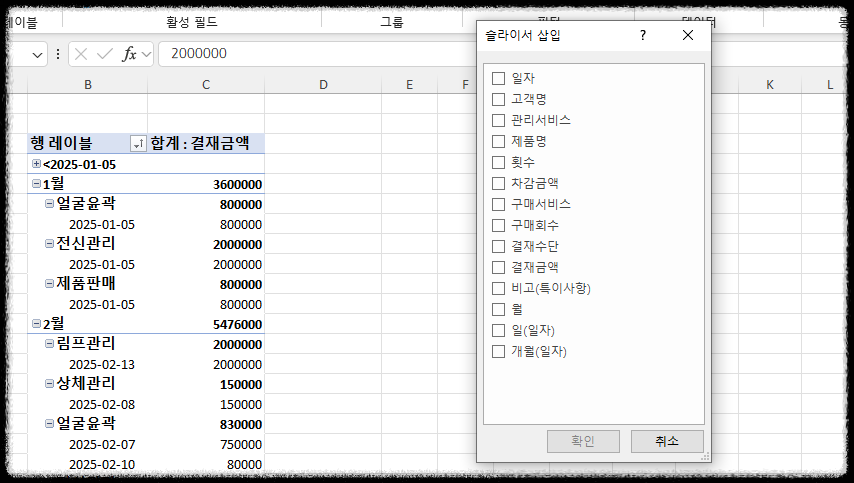
Task: Select column B header
Action: (88, 85)
